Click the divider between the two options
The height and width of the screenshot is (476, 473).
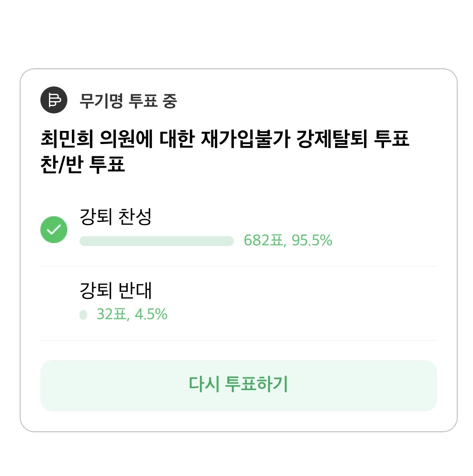(239, 267)
